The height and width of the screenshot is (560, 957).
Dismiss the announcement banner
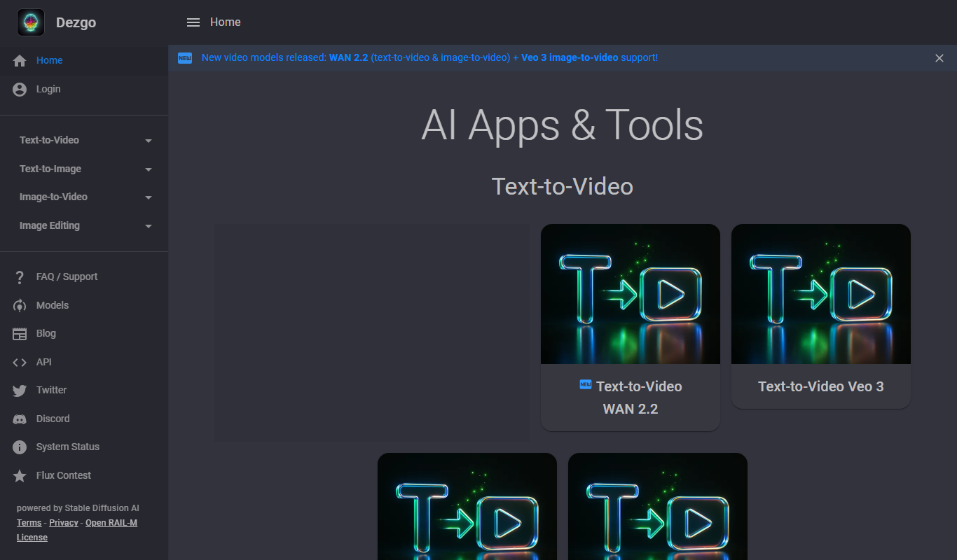click(939, 58)
